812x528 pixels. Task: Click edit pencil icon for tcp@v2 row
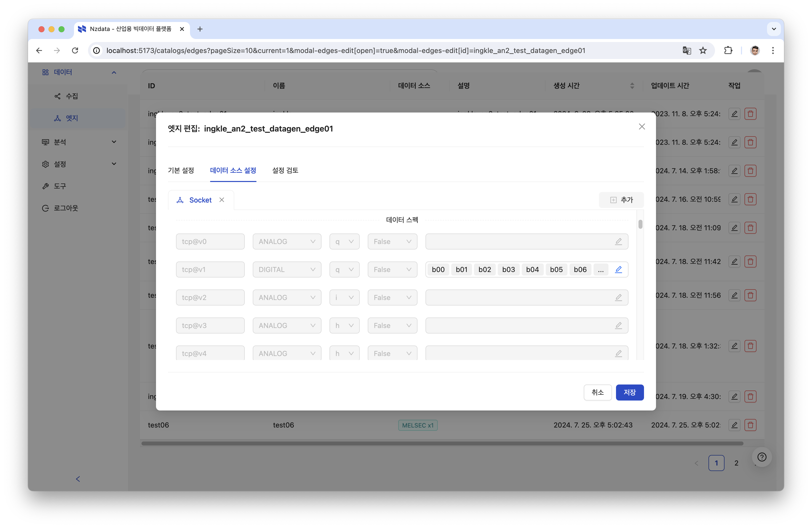pos(618,297)
